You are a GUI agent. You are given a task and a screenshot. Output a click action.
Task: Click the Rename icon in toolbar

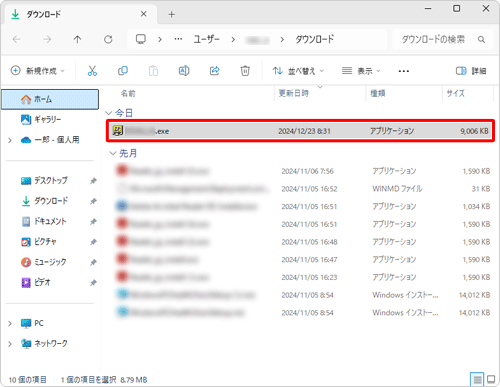184,71
